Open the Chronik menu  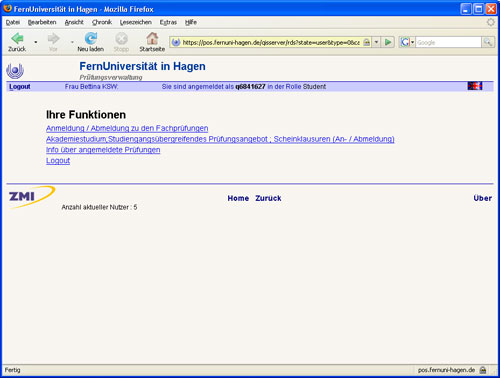(x=102, y=22)
